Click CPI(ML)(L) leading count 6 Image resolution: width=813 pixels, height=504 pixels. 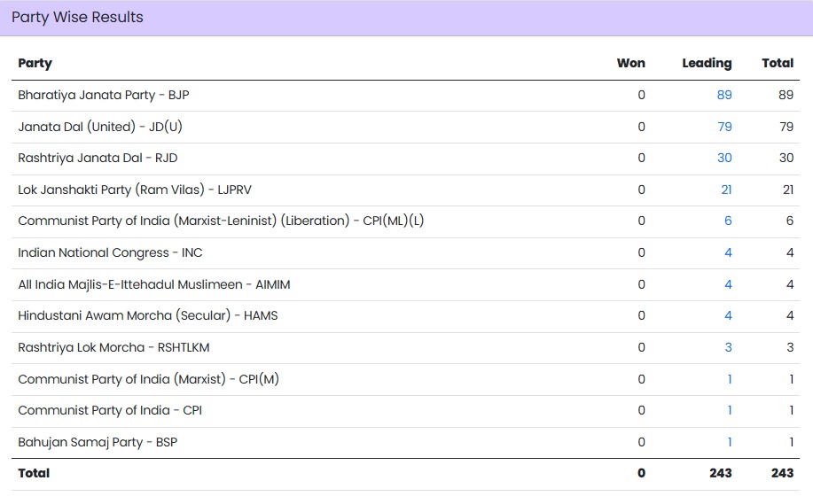pyautogui.click(x=728, y=221)
